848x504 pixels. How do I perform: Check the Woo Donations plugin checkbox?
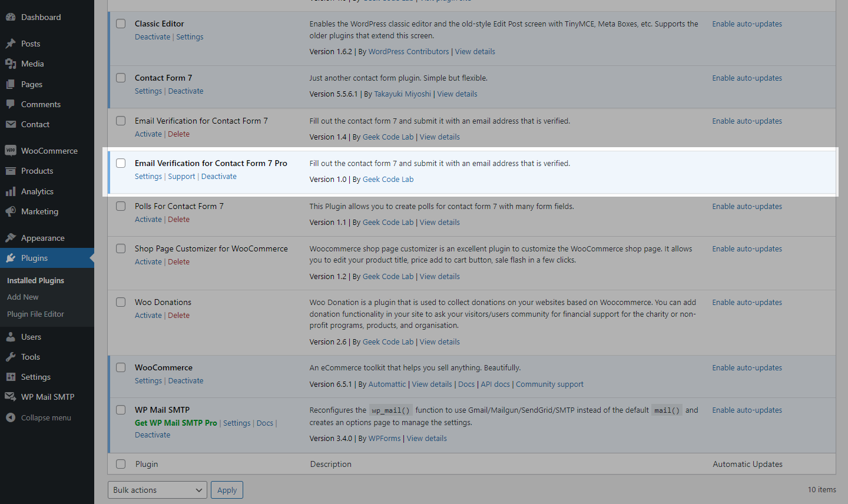(121, 302)
